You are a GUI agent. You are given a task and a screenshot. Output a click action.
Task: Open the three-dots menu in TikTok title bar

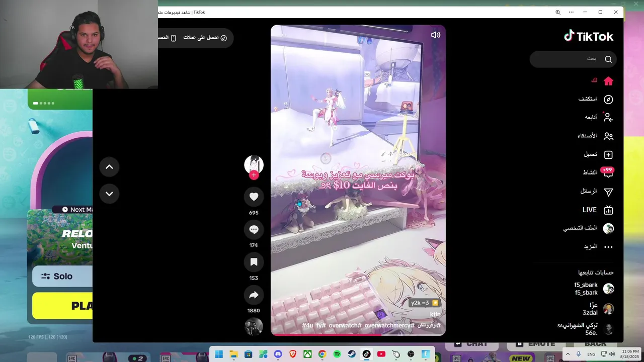571,12
